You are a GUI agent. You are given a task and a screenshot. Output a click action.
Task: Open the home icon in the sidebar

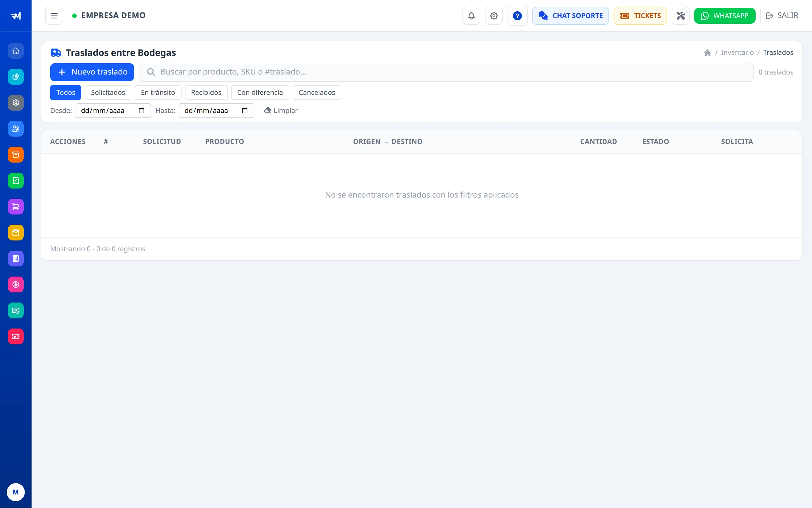(16, 51)
